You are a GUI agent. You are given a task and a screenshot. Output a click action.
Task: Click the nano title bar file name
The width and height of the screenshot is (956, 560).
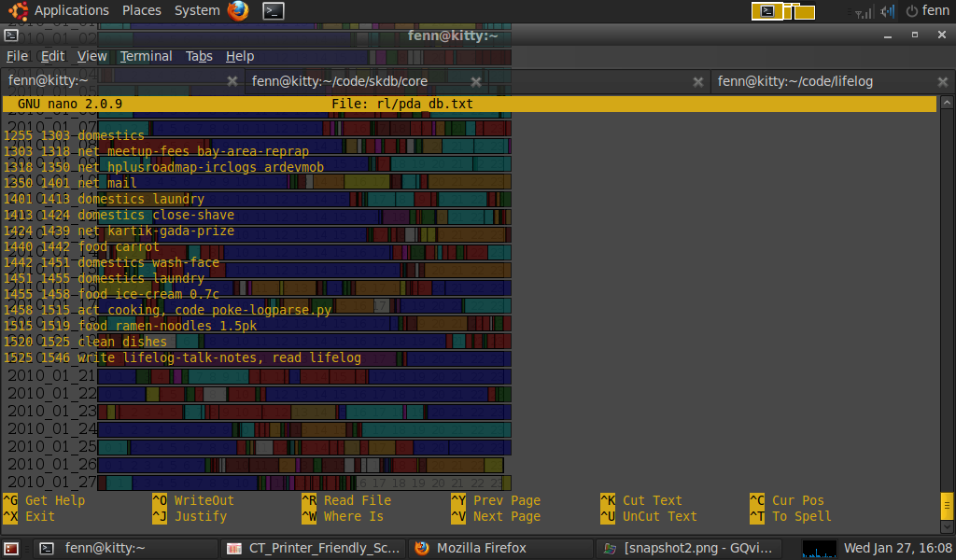(x=402, y=104)
